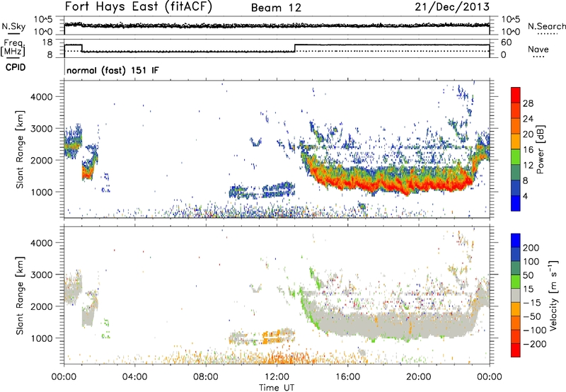Pick the bright blue top velocity colorbar segment

click(x=516, y=241)
